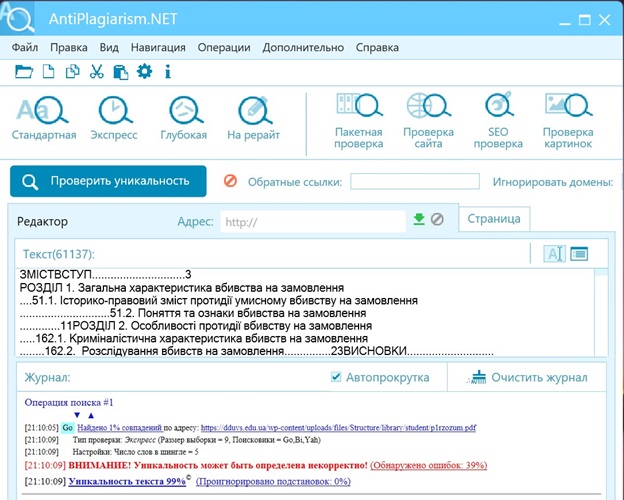Click the 'Текст(61137):' label

click(59, 254)
